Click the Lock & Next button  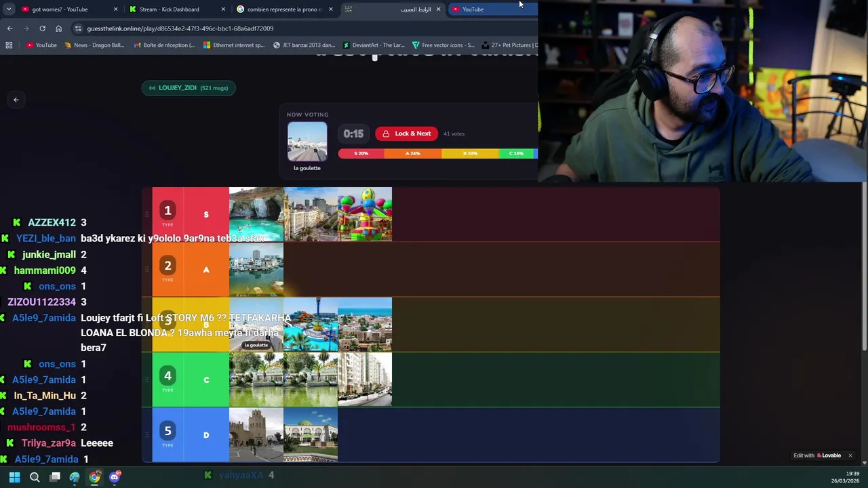coord(407,134)
